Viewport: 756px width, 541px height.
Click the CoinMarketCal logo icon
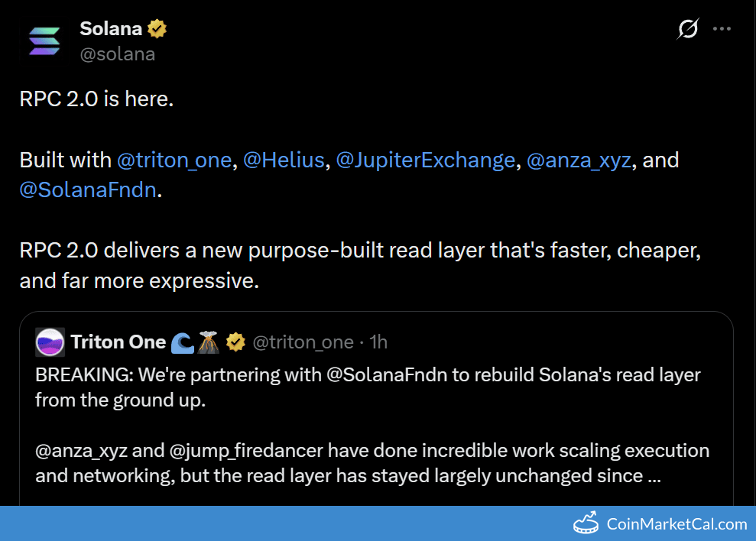tap(586, 524)
